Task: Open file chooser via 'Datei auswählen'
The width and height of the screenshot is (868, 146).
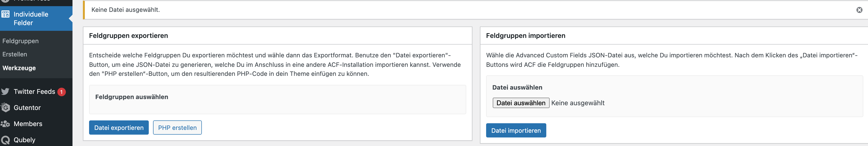Action: click(x=521, y=103)
